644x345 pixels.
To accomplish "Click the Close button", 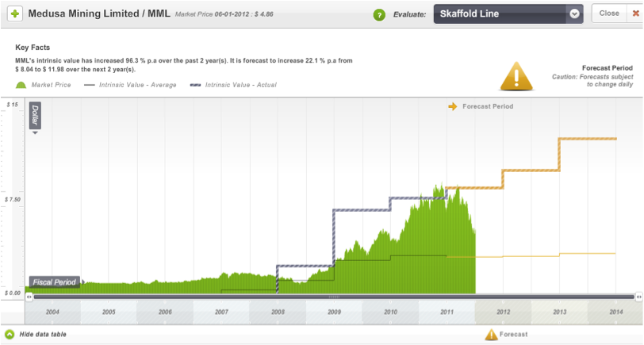I will click(609, 13).
